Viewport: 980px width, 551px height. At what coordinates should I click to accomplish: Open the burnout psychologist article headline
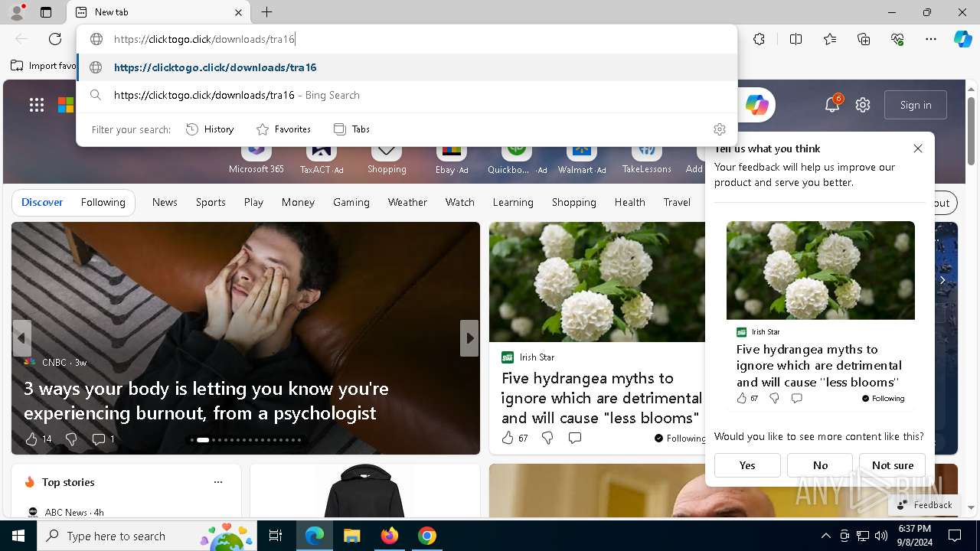point(206,400)
